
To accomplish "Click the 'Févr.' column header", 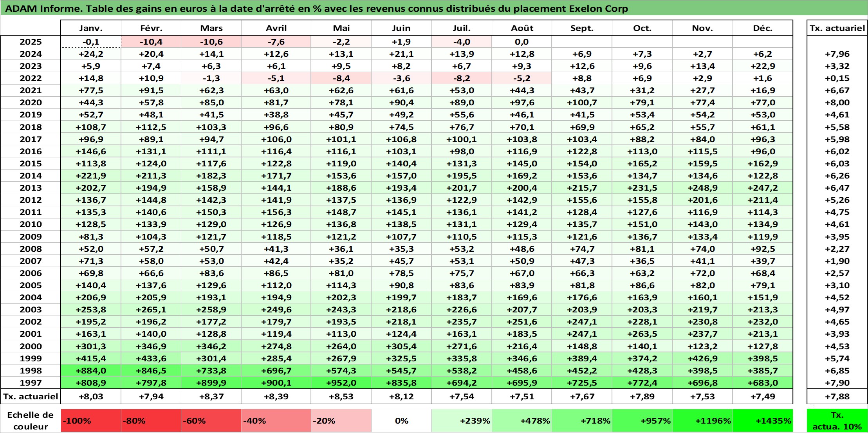I will tap(151, 28).
